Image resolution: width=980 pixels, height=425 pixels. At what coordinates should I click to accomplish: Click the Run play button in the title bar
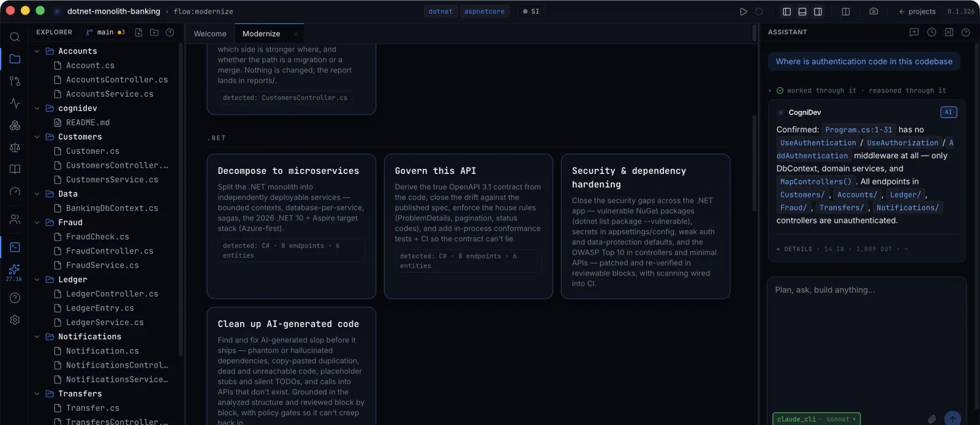[744, 11]
